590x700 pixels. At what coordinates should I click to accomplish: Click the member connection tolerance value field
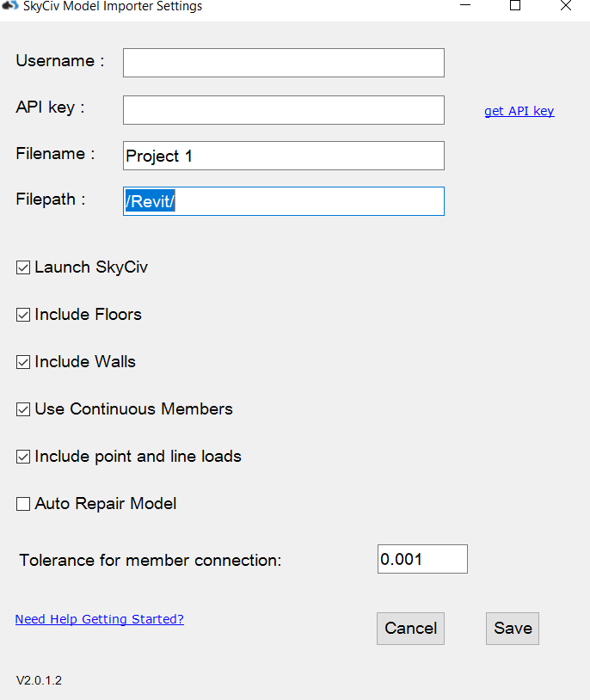422,559
